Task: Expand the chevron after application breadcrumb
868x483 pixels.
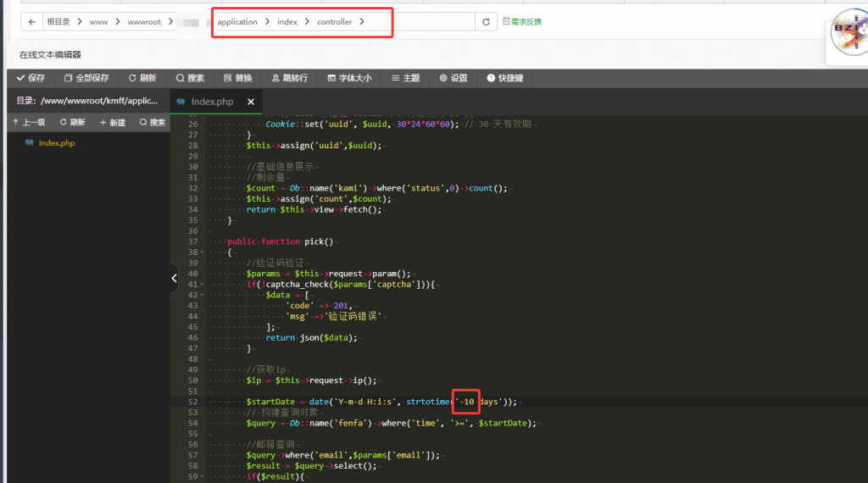Action: pos(267,21)
